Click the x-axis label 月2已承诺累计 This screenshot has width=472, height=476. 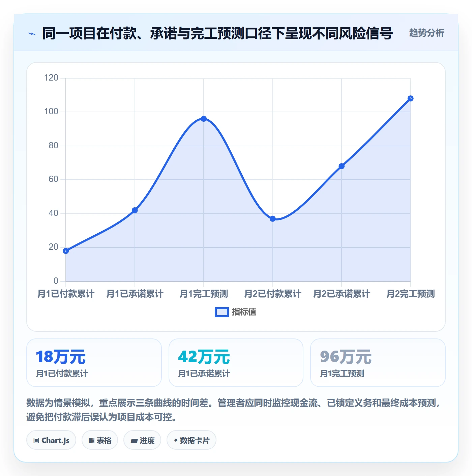(342, 294)
